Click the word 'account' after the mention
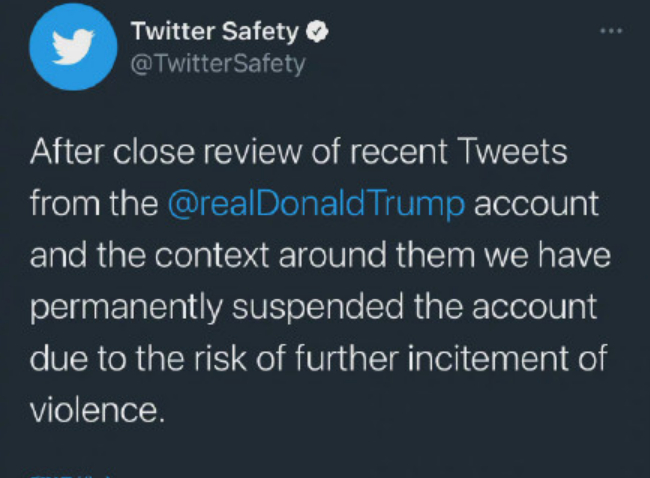Screen dimensions: 650x478 tap(536, 204)
